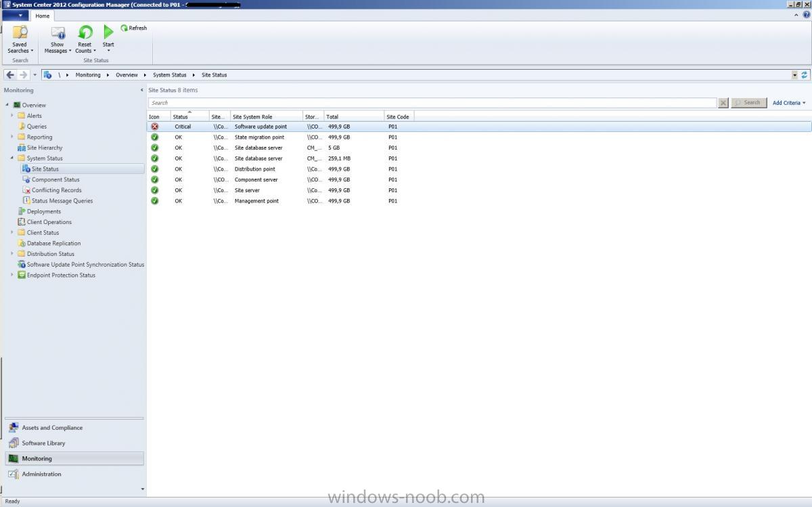Switch to the Assets and Compliance workspace
Screen dimensions: 812x507
(x=74, y=428)
